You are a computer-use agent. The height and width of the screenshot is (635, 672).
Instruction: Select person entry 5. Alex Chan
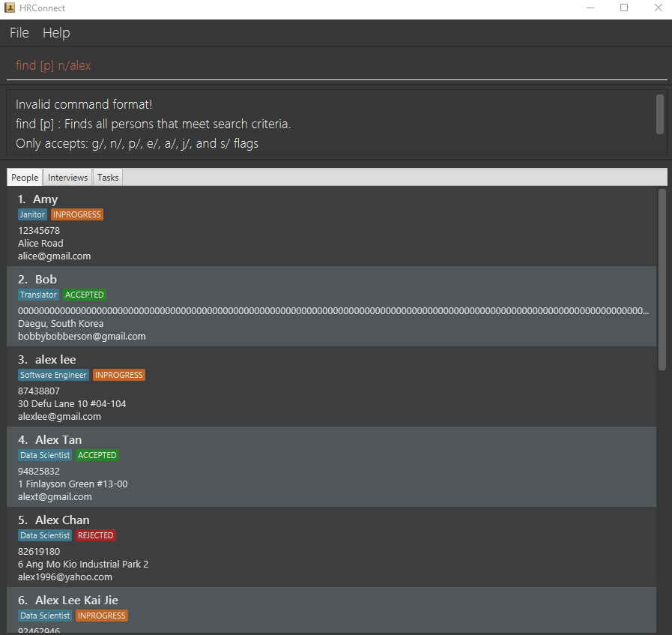pos(331,547)
